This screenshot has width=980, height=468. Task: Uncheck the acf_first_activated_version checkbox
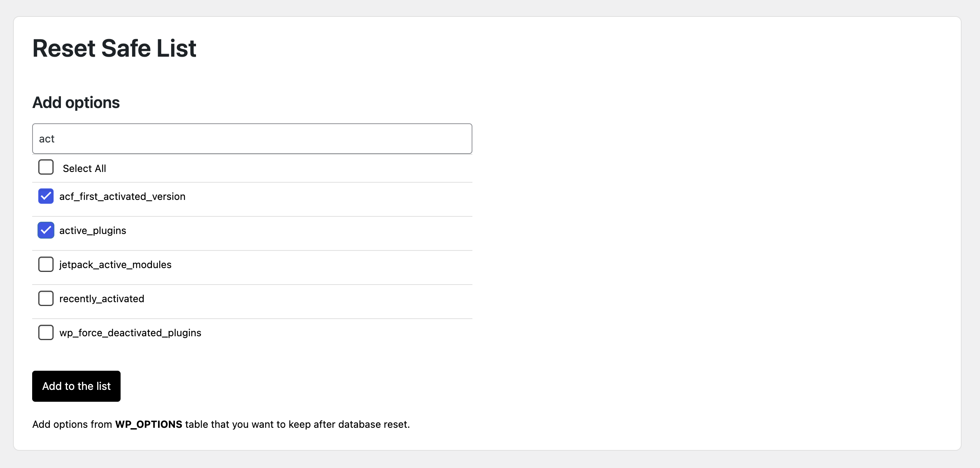click(x=46, y=196)
